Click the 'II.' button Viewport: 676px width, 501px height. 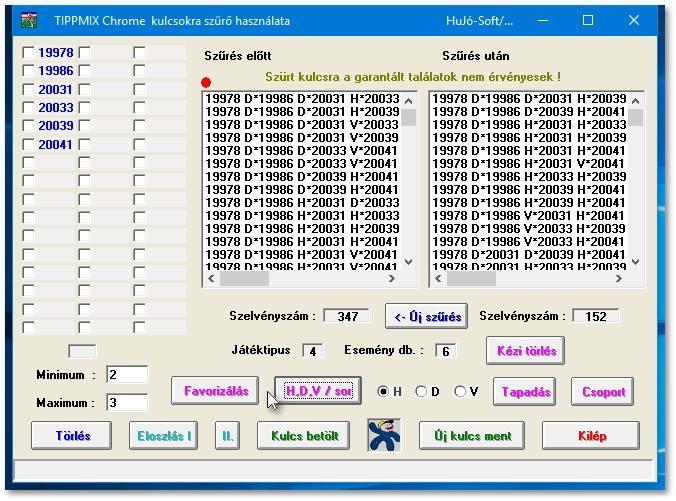[x=227, y=435]
